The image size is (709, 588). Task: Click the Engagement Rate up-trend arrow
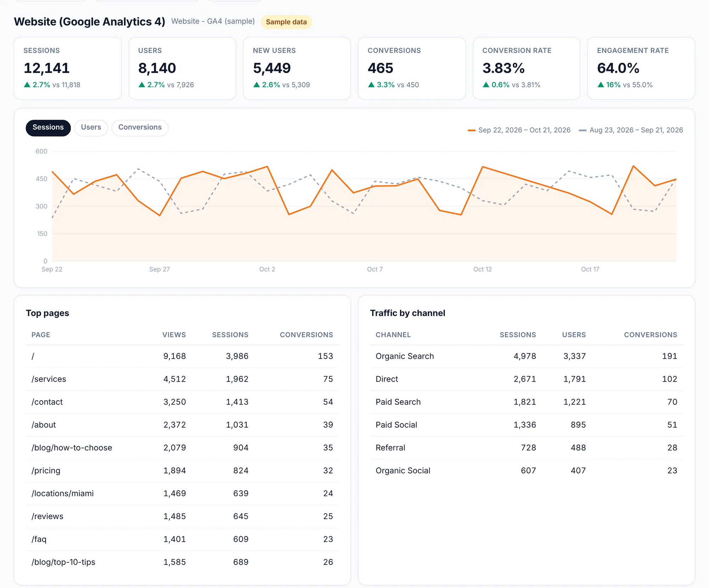coord(601,85)
